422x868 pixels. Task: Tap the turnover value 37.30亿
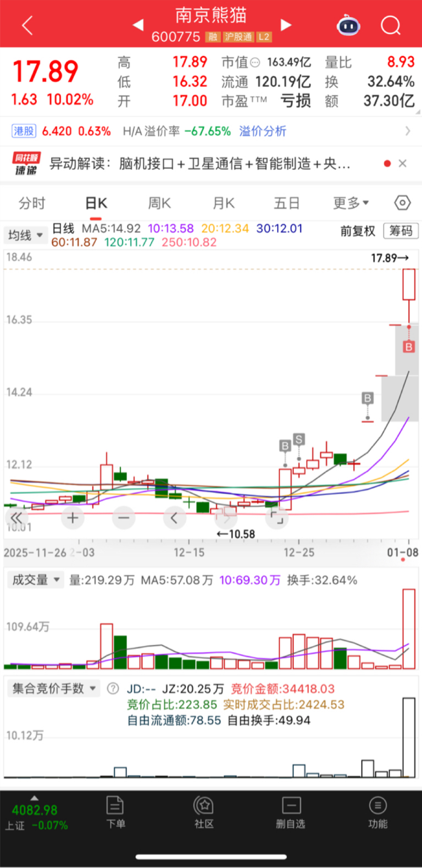pos(389,101)
